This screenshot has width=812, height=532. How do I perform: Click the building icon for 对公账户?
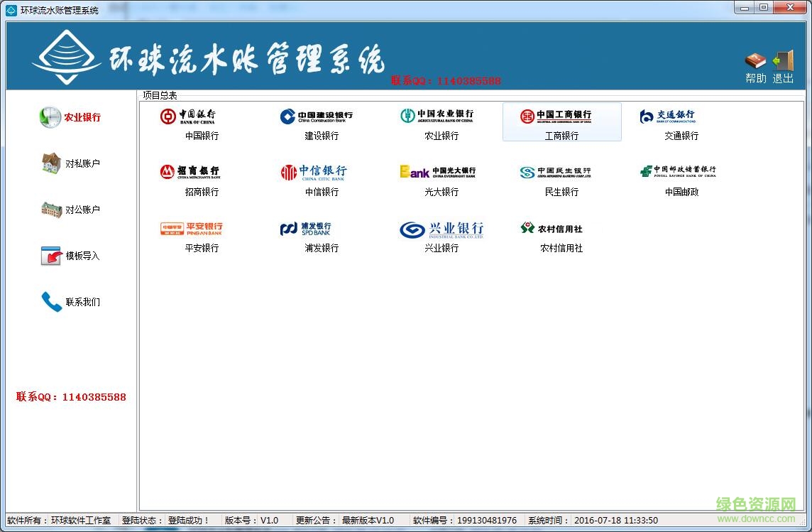click(51, 210)
